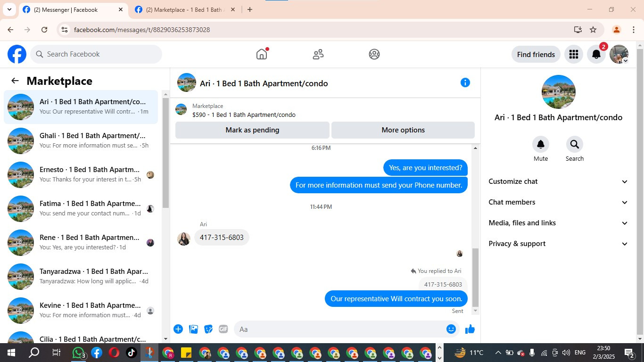Screen dimensions: 644x362
Task: Open the Ernesto conversation in the list
Action: click(81, 175)
